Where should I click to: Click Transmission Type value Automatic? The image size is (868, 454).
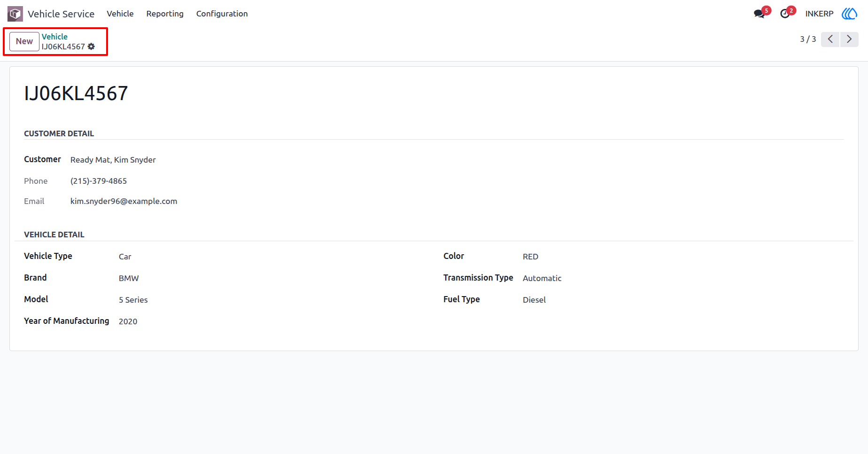542,278
